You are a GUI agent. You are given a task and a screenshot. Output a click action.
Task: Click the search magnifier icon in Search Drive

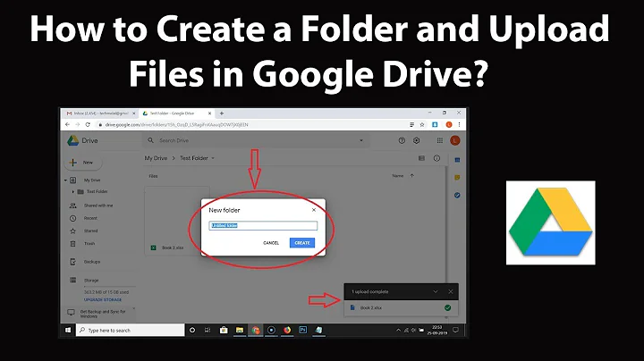click(151, 140)
